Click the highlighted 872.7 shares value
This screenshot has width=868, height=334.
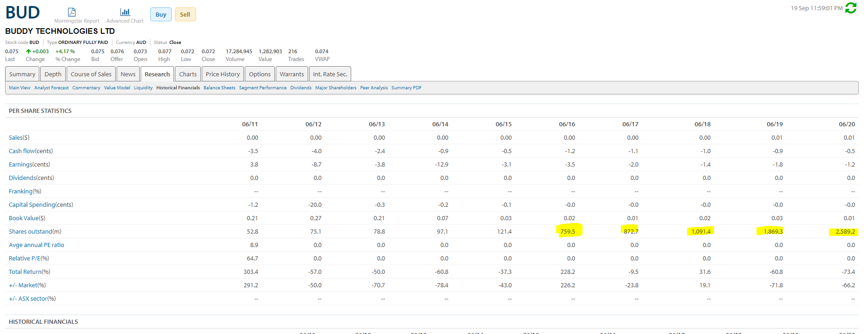[631, 231]
